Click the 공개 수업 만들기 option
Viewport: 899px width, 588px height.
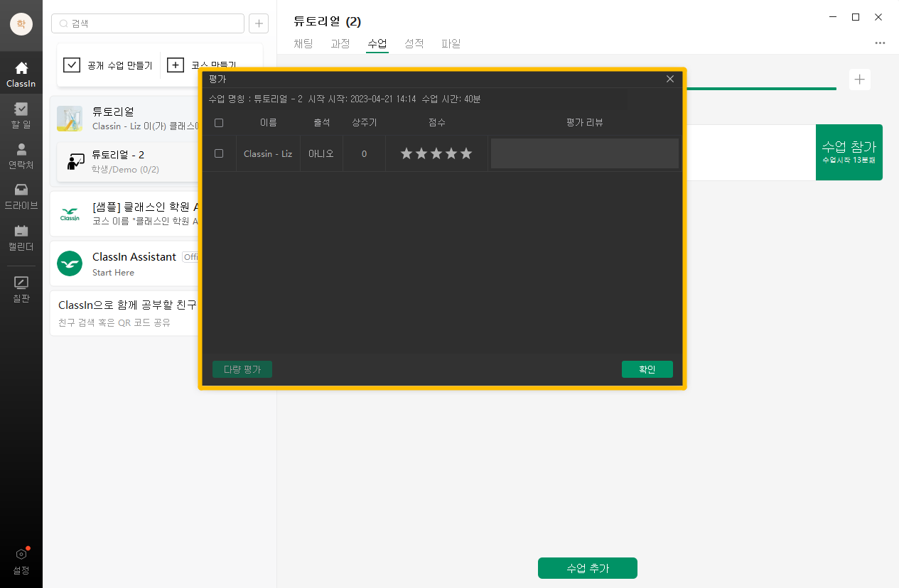[x=108, y=65]
